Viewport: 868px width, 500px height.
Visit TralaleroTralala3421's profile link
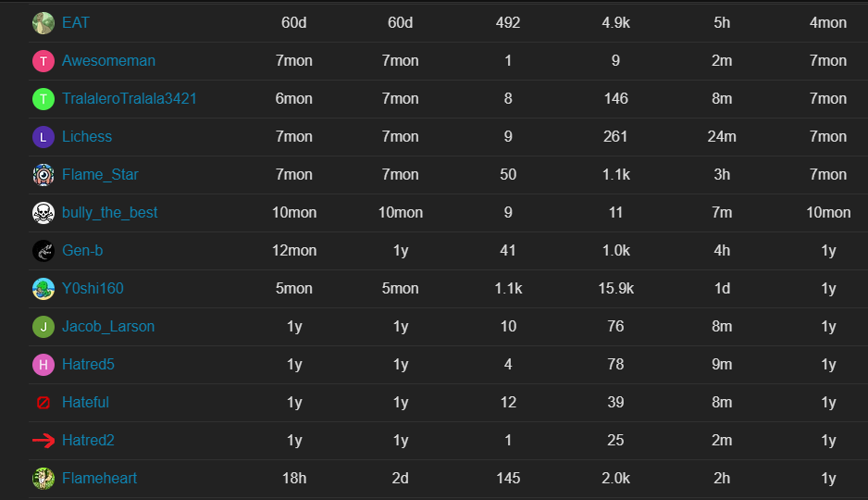click(130, 98)
